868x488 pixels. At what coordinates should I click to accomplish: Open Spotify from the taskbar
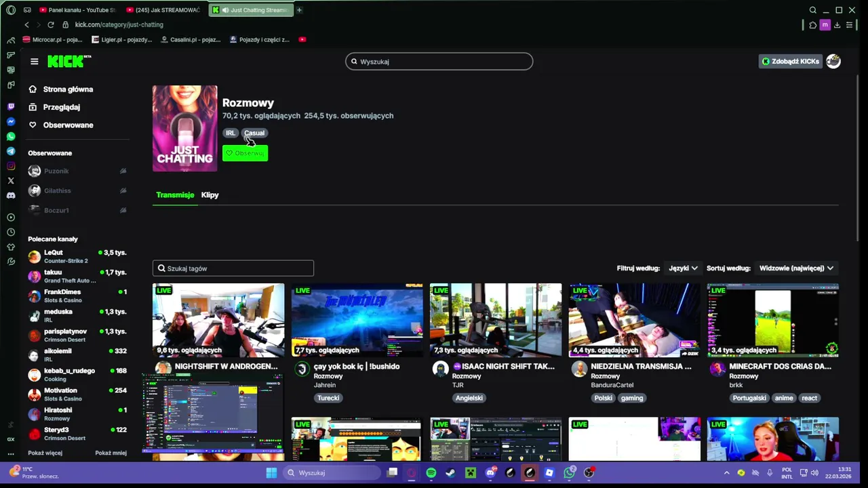point(431,472)
